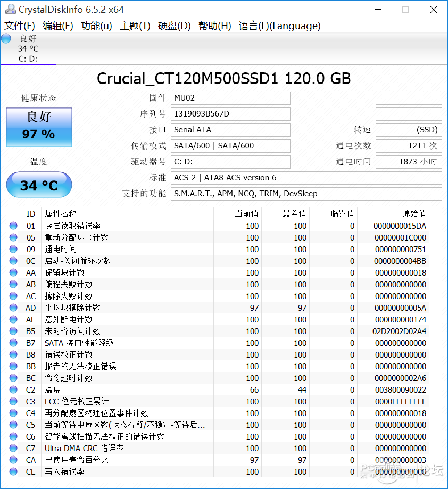Click the 传输模式 field SATA/600 | SATA/600
This screenshot has height=489, width=448.
pos(230,146)
